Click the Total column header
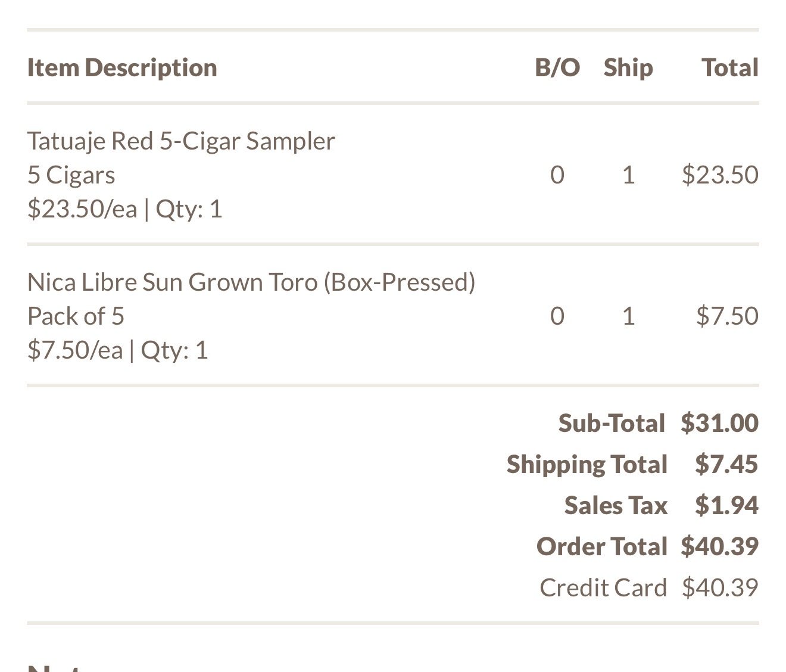The height and width of the screenshot is (672, 786). coord(730,68)
